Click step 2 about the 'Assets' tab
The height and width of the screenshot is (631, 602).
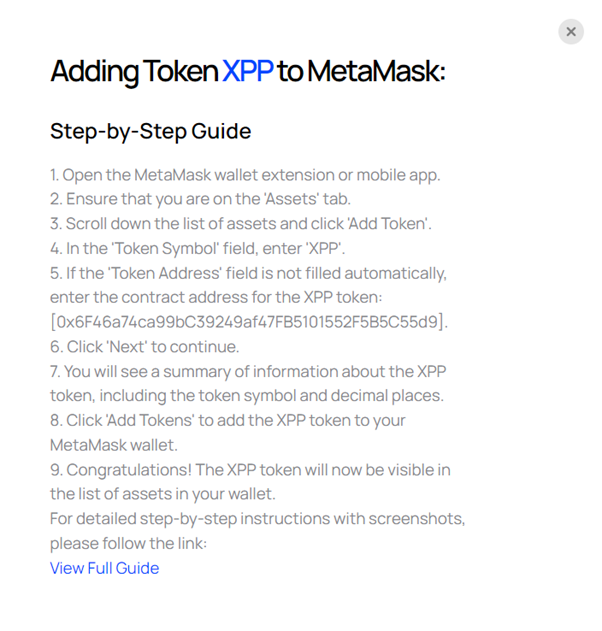click(x=200, y=199)
